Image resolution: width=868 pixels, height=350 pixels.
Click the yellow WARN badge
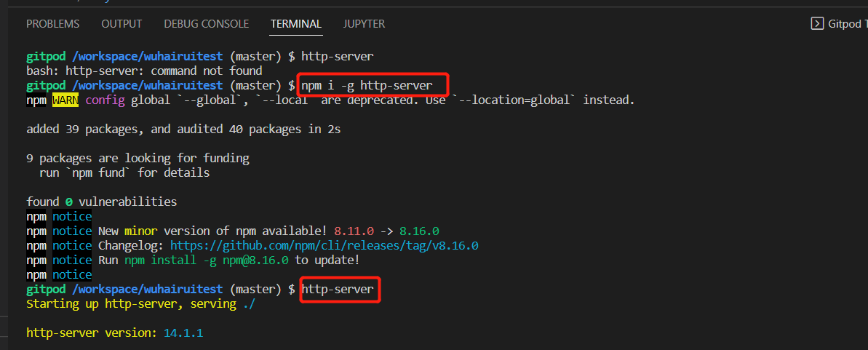(x=65, y=100)
